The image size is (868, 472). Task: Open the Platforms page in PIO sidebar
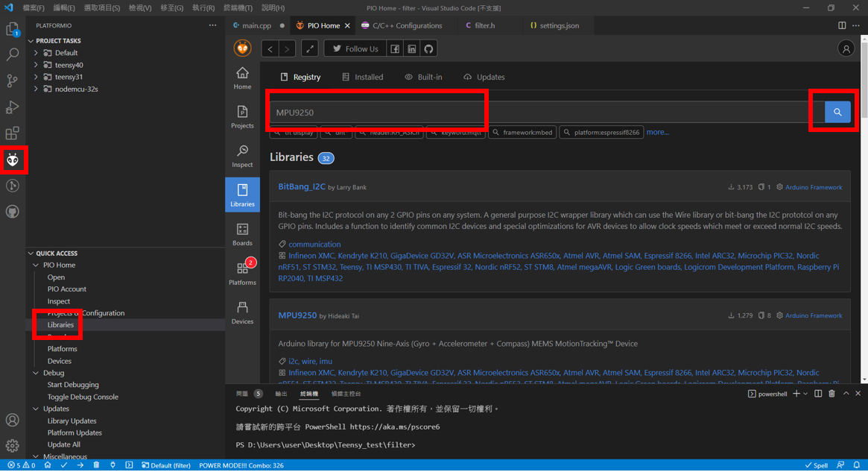242,274
